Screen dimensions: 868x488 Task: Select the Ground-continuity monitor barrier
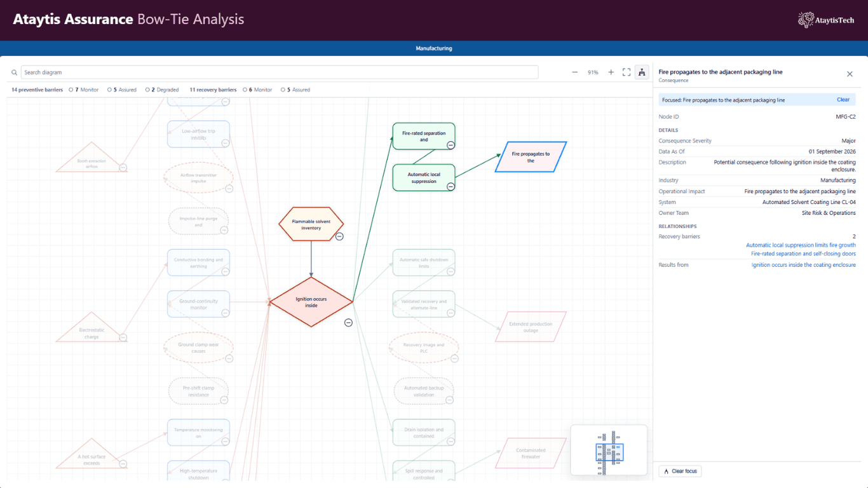tap(198, 304)
